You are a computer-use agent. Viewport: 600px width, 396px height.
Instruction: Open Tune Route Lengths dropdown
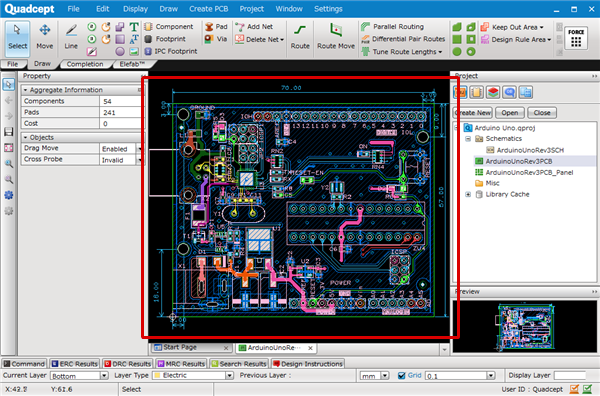(440, 52)
